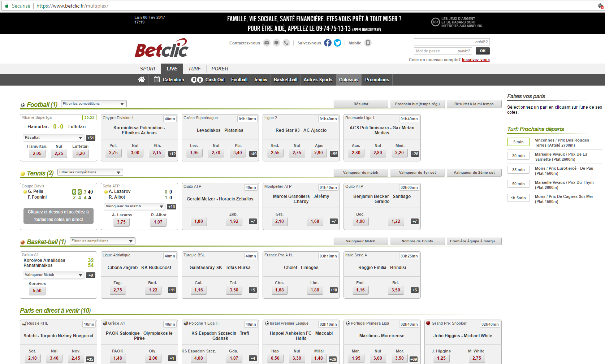Viewport: 605px width, 364px height.
Task: Open Football competitions filter dropdown
Action: pos(94,104)
